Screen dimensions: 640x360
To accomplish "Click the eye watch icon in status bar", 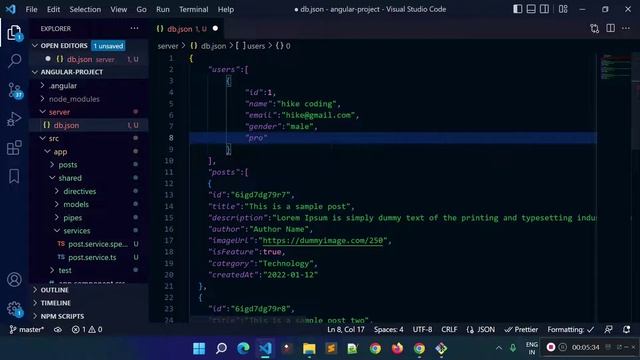I will click(58, 329).
